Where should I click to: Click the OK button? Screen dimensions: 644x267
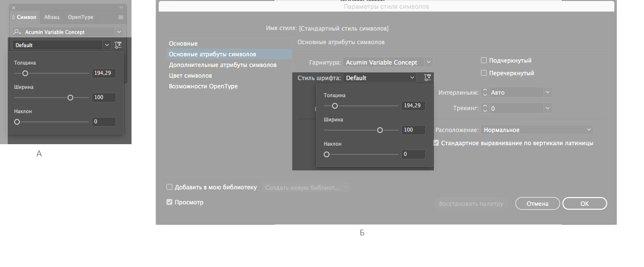point(584,203)
